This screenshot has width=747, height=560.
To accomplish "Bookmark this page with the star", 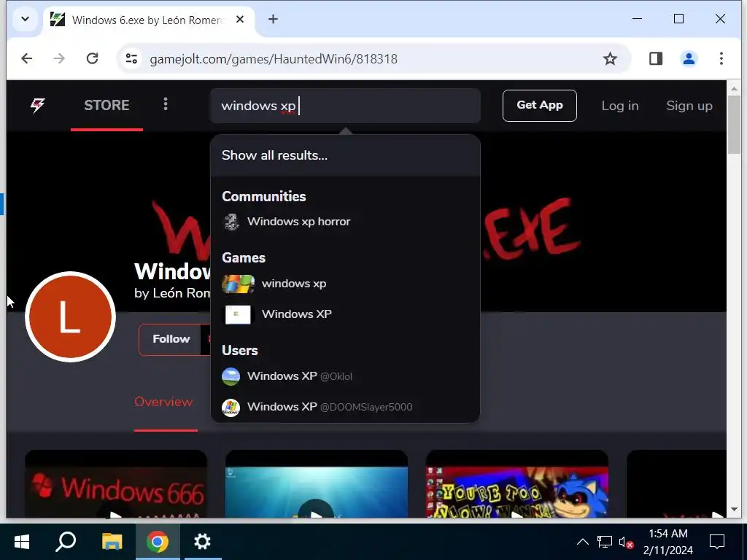I will 610,58.
